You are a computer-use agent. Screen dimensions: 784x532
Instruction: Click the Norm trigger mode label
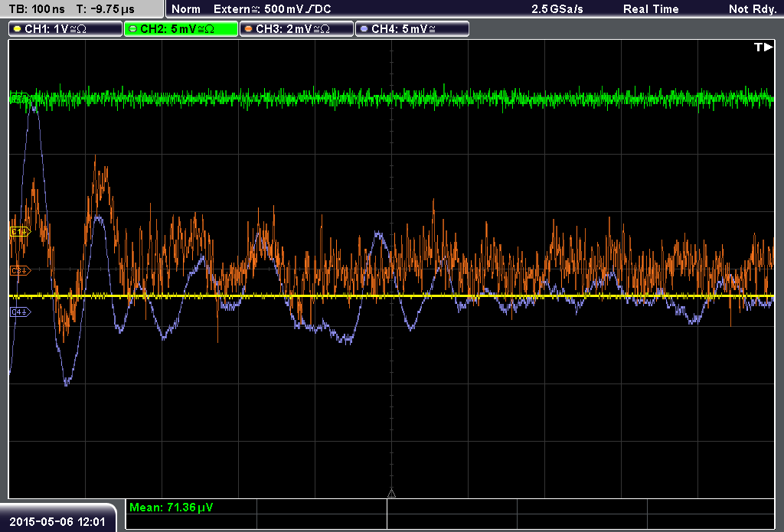pos(186,9)
